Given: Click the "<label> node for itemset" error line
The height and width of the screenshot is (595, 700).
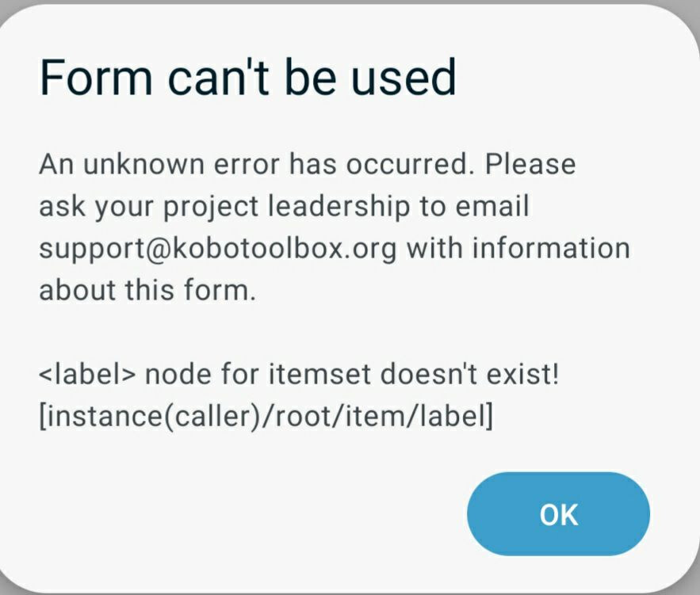Looking at the screenshot, I should tap(299, 373).
